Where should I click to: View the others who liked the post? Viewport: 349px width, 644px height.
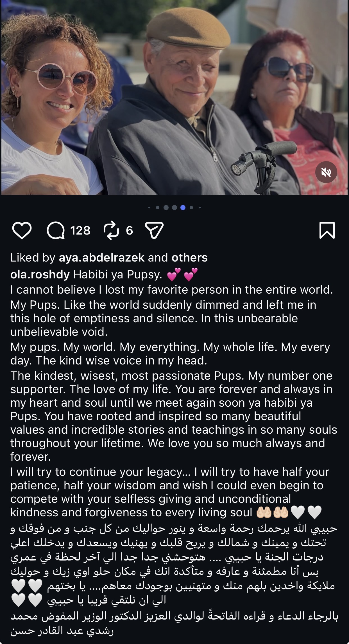190,258
